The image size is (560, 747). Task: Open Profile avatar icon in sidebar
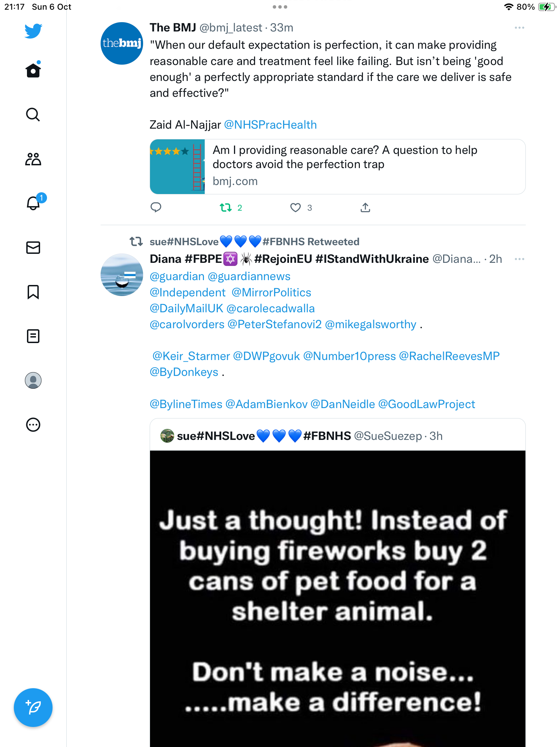33,380
